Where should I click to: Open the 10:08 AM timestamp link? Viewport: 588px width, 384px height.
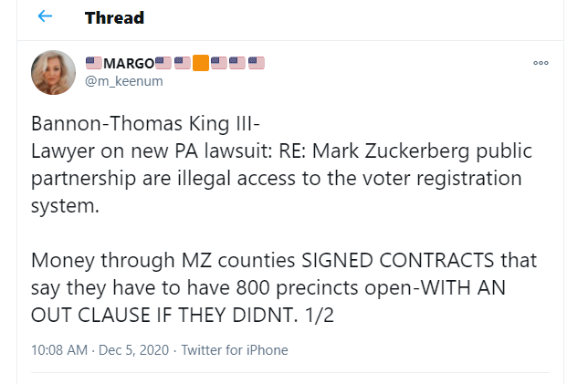click(59, 349)
